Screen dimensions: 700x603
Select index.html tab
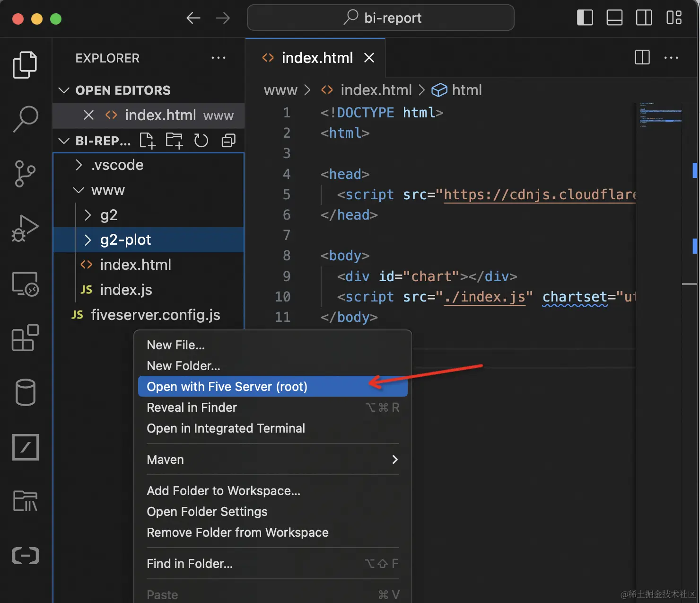(315, 58)
